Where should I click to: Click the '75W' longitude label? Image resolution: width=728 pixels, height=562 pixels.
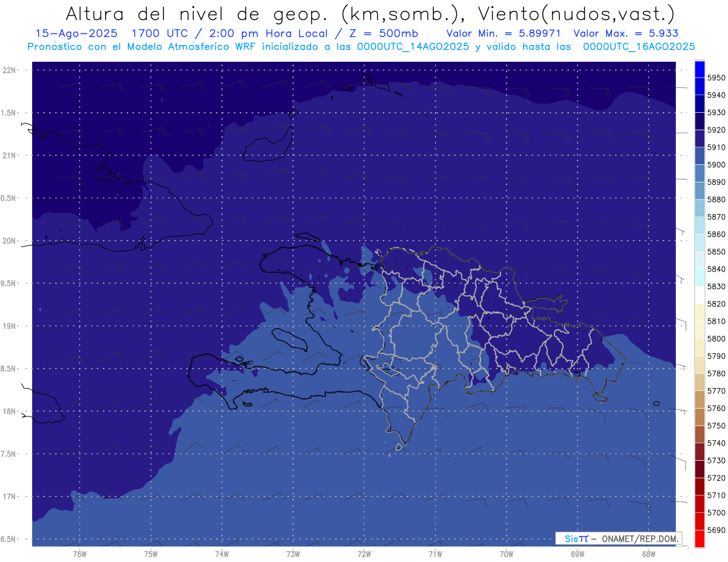tap(151, 554)
